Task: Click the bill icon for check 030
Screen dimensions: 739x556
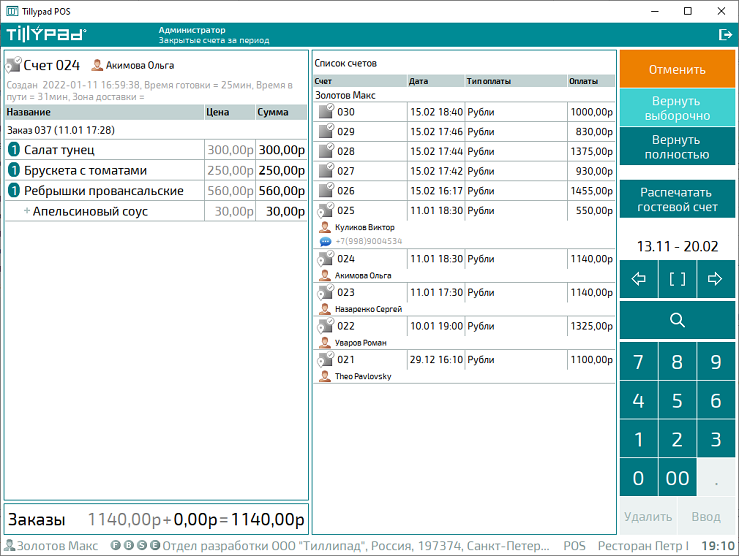Action: pos(325,112)
